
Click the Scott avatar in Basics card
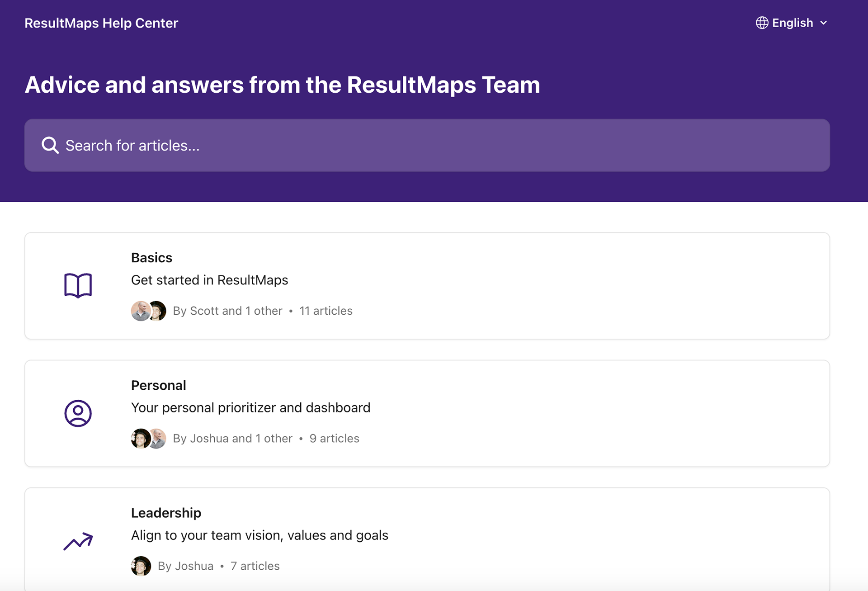pyautogui.click(x=141, y=311)
